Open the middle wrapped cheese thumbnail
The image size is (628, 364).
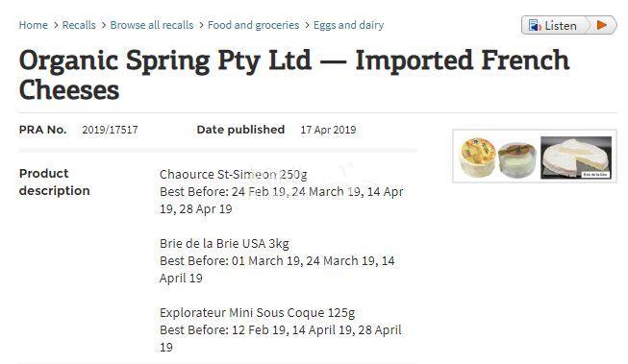(x=517, y=159)
